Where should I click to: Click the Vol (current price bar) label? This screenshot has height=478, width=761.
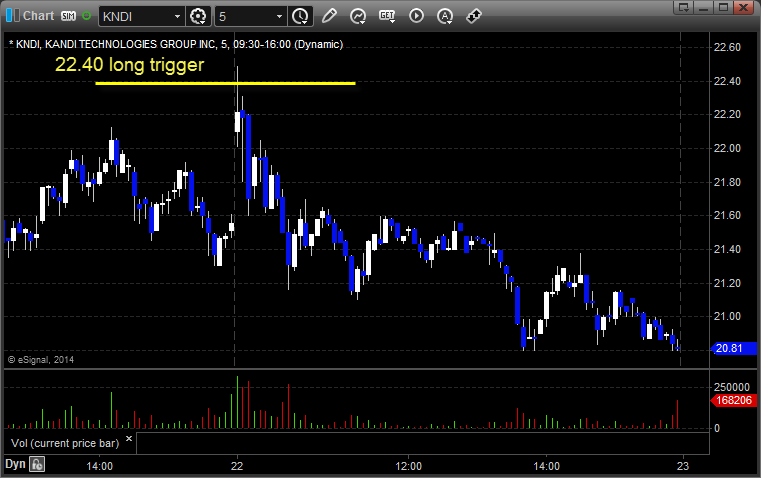coord(65,443)
